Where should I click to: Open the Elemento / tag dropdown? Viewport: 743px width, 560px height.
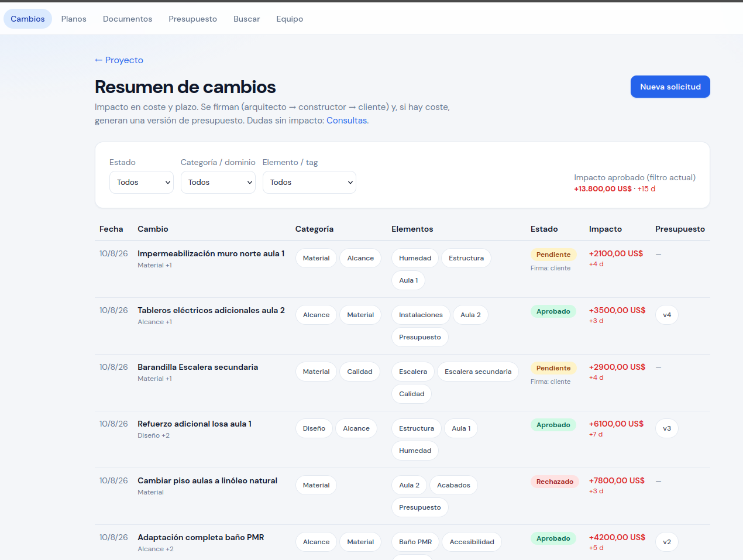coord(309,183)
